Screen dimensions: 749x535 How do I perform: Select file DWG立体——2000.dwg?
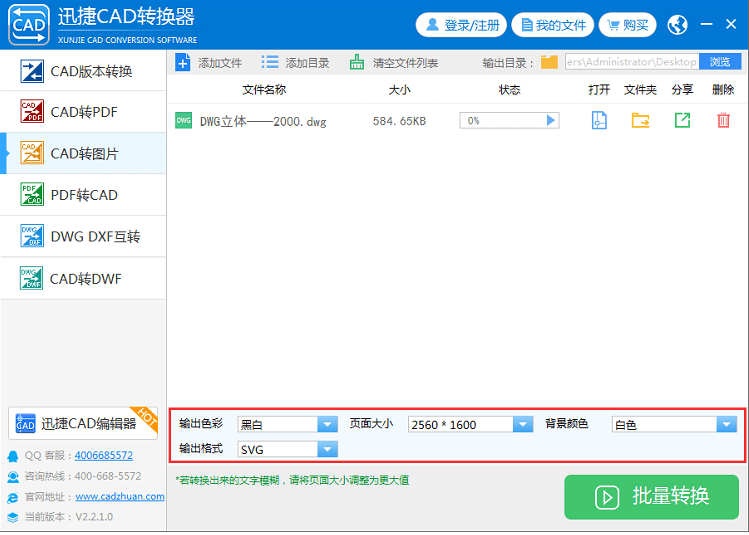[263, 121]
